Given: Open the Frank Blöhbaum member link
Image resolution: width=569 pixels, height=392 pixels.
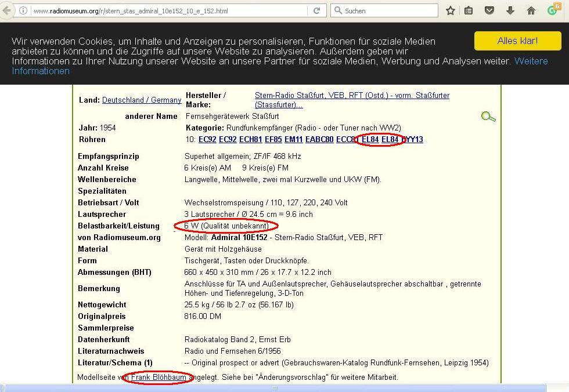Looking at the screenshot, I should coord(159,377).
